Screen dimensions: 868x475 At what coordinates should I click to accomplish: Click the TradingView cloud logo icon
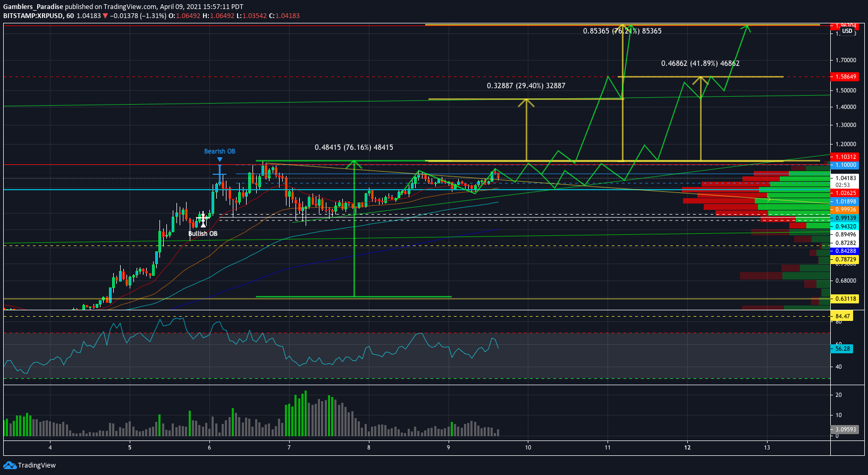10,465
